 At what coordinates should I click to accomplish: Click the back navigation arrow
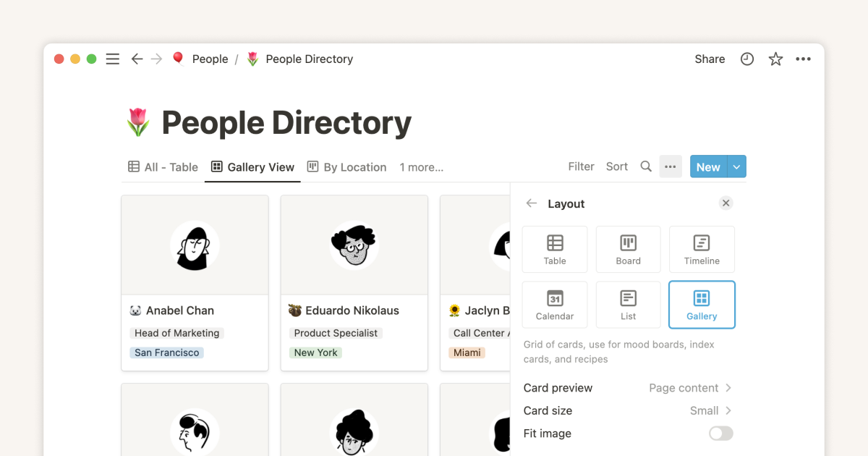point(137,59)
